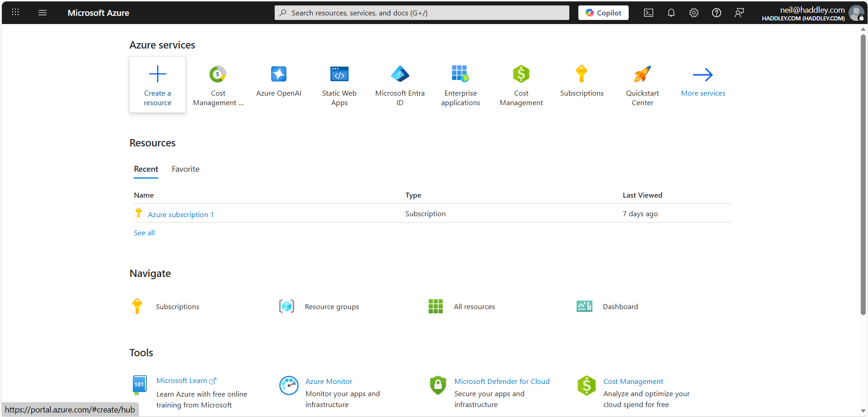Image resolution: width=868 pixels, height=417 pixels.
Task: Open Cloud Shell from the top bar
Action: (x=649, y=13)
